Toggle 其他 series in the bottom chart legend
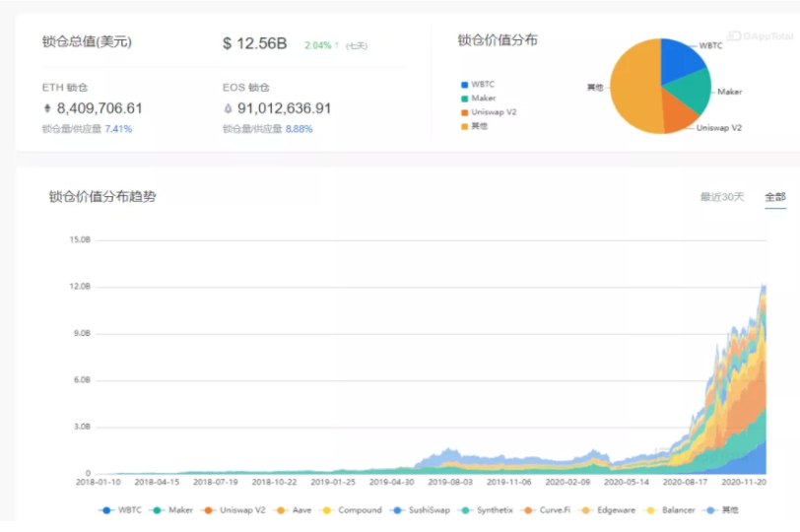Screen dimensions: 800x532 tap(721, 510)
